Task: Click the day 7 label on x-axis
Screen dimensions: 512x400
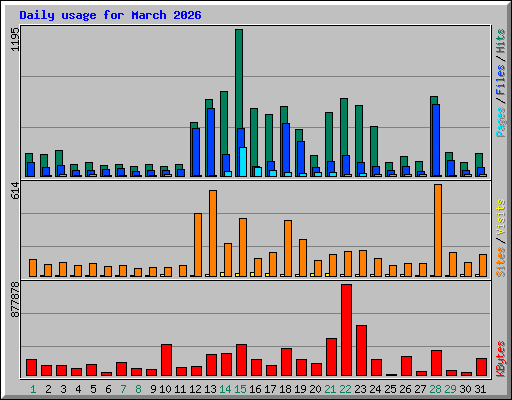Action: (123, 389)
